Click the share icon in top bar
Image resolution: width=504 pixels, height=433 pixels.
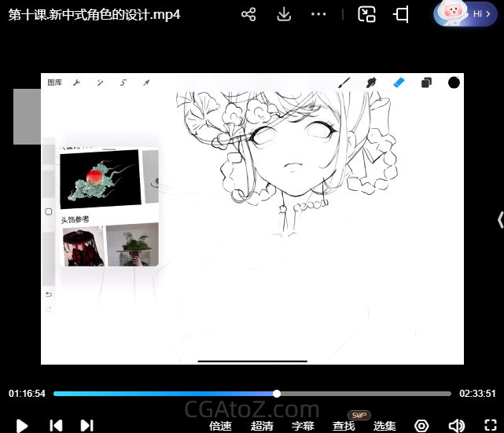248,14
